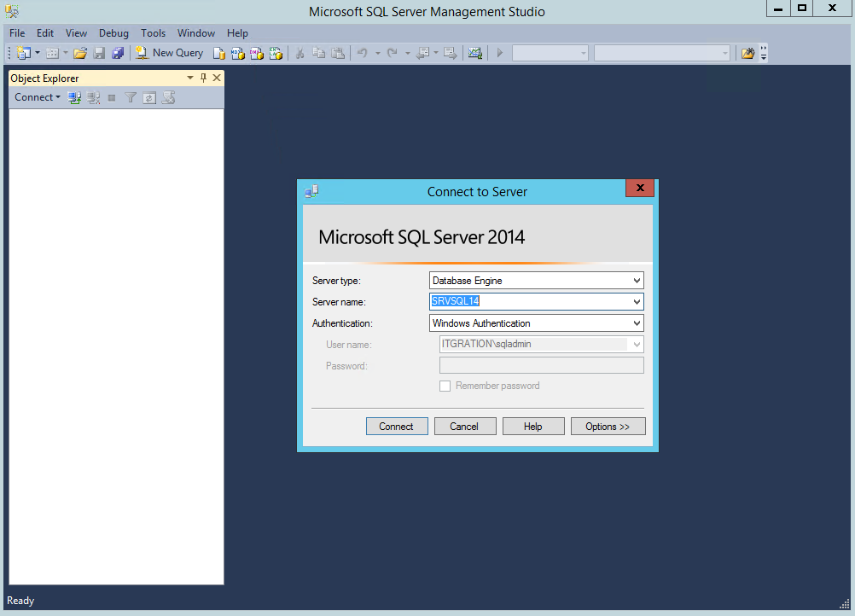Click the Refresh icon in Object Explorer
855x616 pixels.
click(149, 97)
